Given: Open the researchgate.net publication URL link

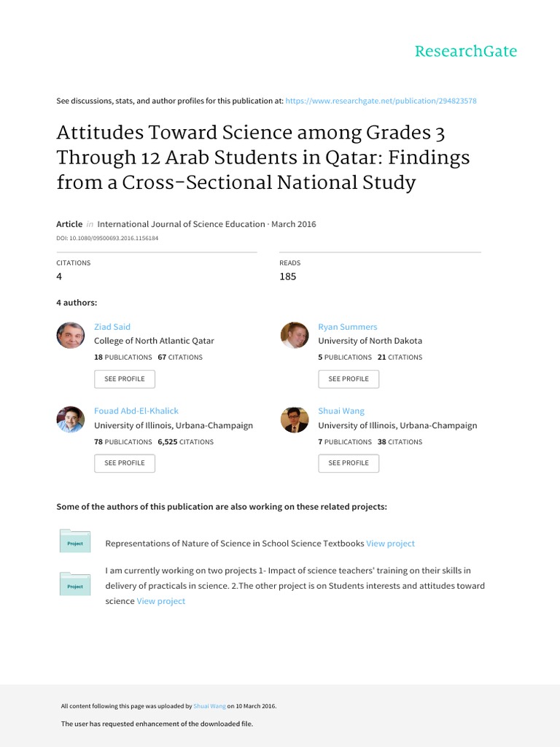Looking at the screenshot, I should tap(381, 101).
